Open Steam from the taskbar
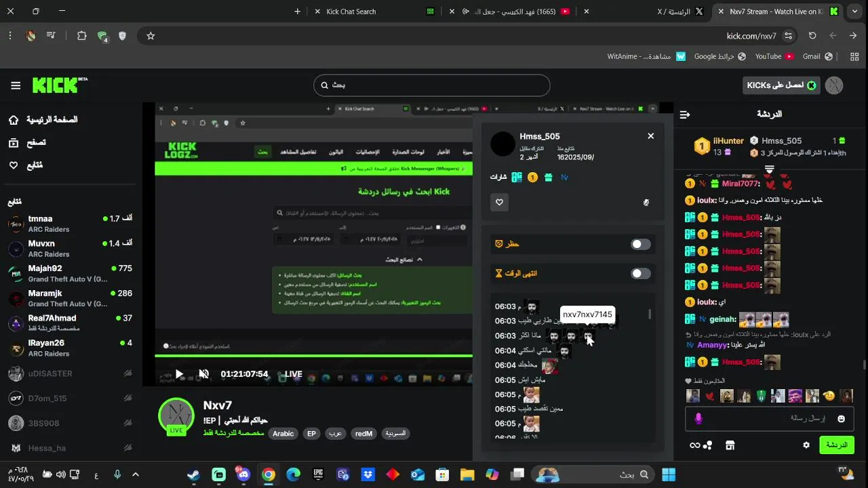 coord(194,474)
